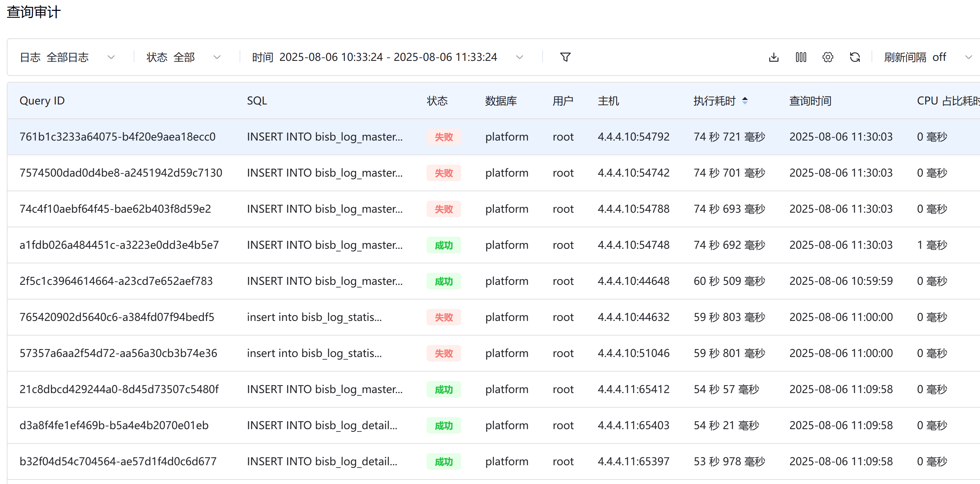Click the duration 53 秒 978 毫秒
Screen dimensions: 980x484
pyautogui.click(x=729, y=461)
